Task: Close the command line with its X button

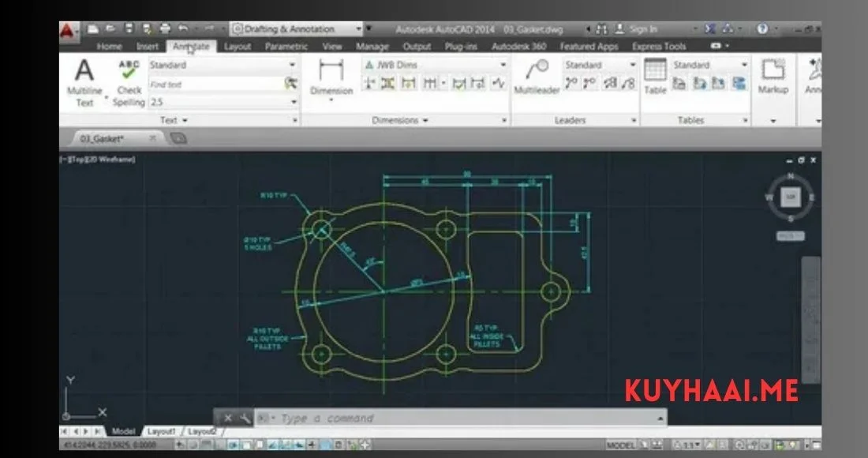Action: click(x=227, y=419)
